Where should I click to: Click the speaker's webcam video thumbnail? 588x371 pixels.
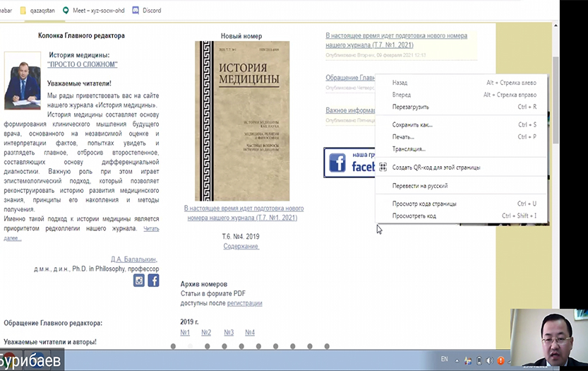549,338
